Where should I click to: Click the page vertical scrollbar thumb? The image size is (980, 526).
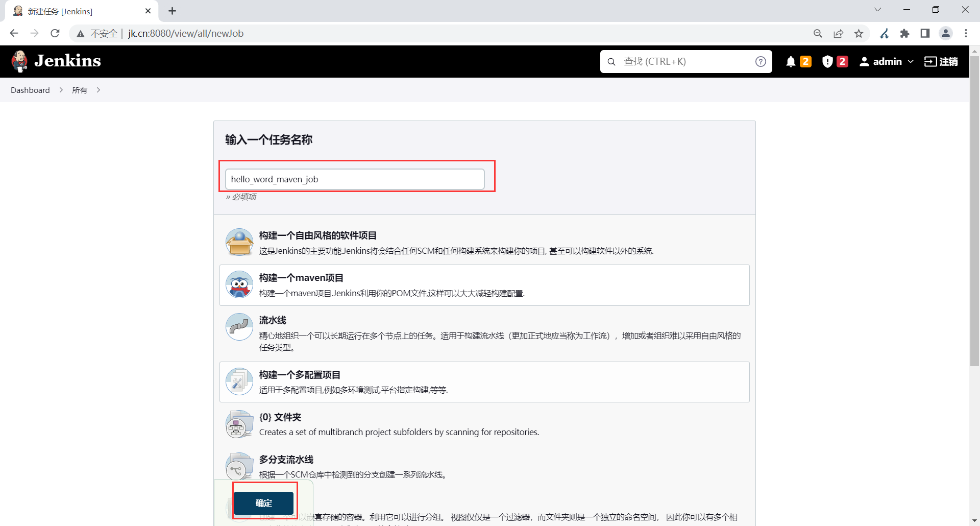tap(974, 210)
